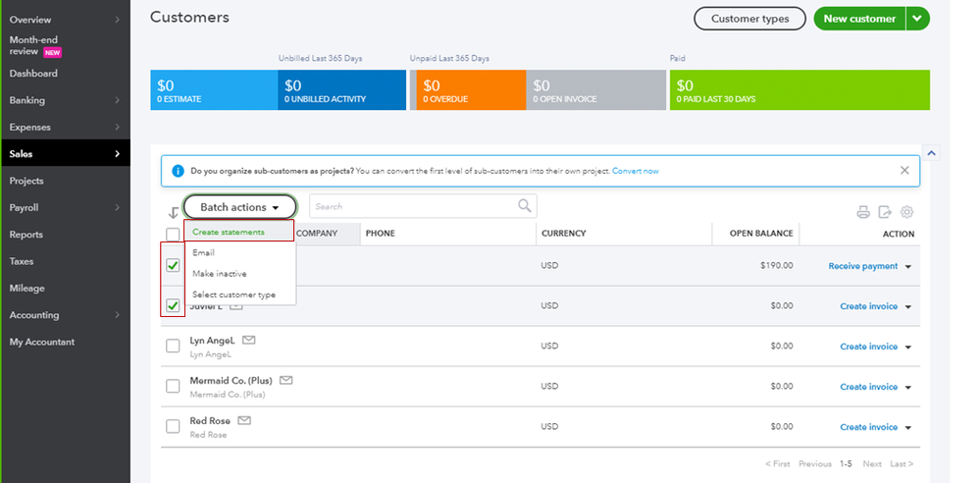Filter by $0 Paid Last 30 Days tile

[800, 90]
